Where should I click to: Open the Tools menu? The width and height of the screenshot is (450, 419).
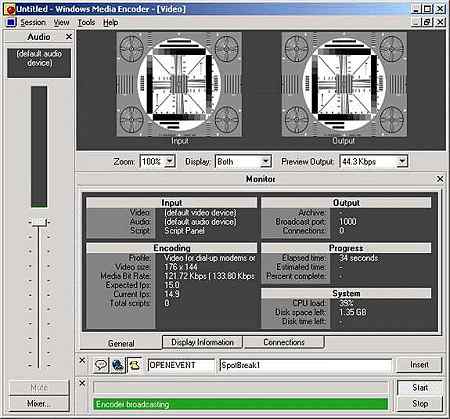(x=86, y=22)
